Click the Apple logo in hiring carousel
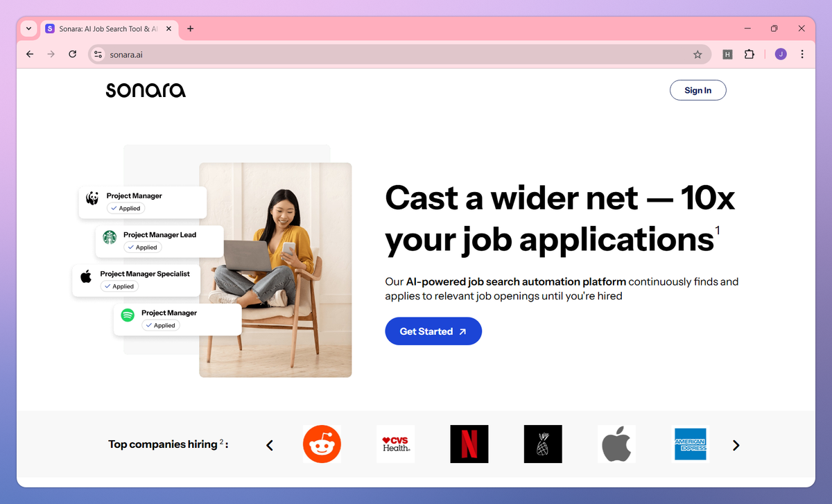The image size is (832, 504). (616, 444)
